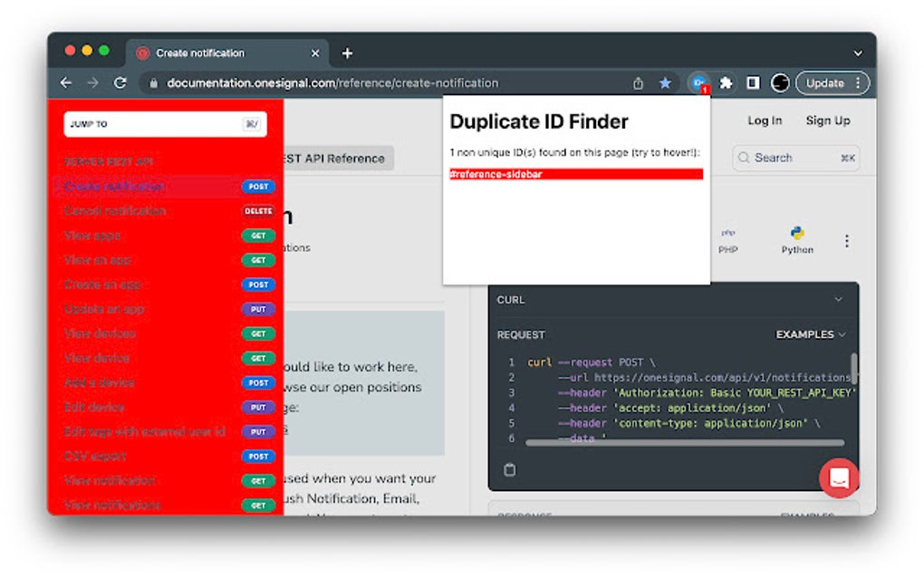Viewport: 924px width, 578px height.
Task: Click the Log In link
Action: [765, 120]
